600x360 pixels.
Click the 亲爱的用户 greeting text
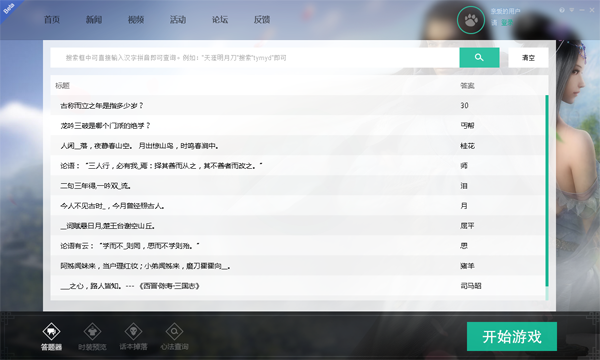click(505, 11)
